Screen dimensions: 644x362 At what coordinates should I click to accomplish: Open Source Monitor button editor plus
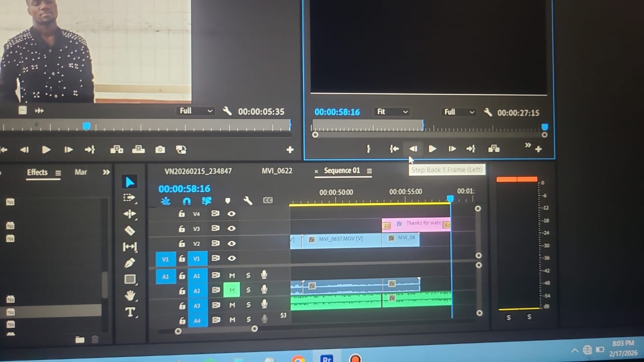(290, 149)
